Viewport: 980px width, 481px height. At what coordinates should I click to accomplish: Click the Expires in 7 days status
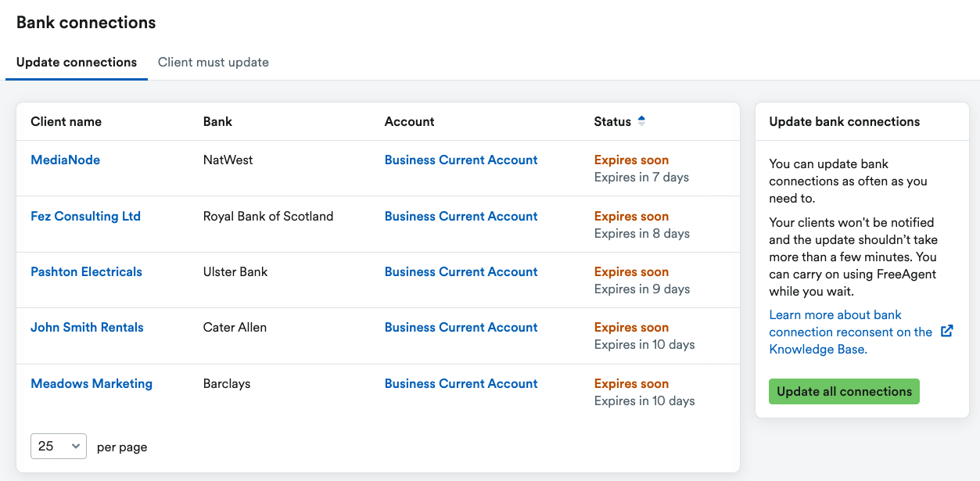click(x=641, y=177)
